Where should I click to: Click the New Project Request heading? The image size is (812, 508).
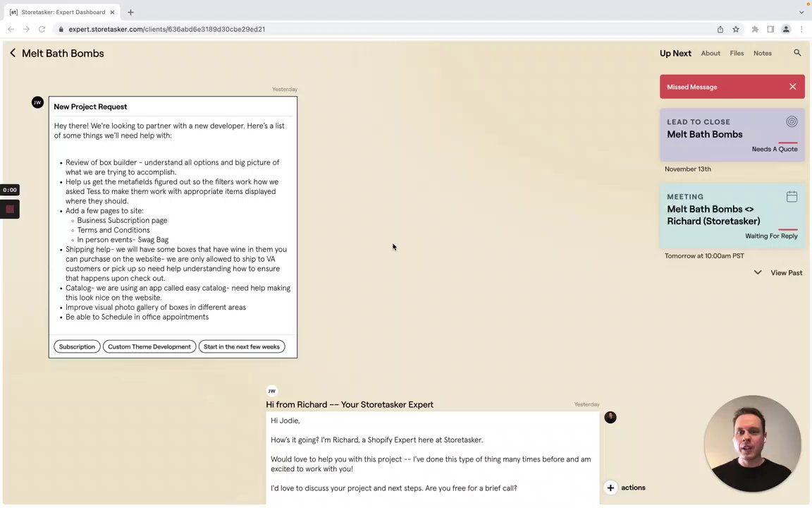pos(90,107)
